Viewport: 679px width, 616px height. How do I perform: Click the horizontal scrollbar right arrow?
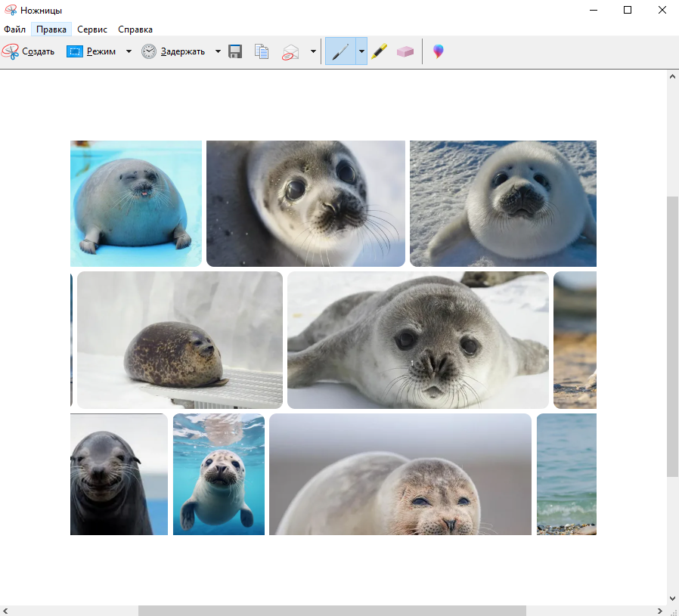(x=660, y=611)
